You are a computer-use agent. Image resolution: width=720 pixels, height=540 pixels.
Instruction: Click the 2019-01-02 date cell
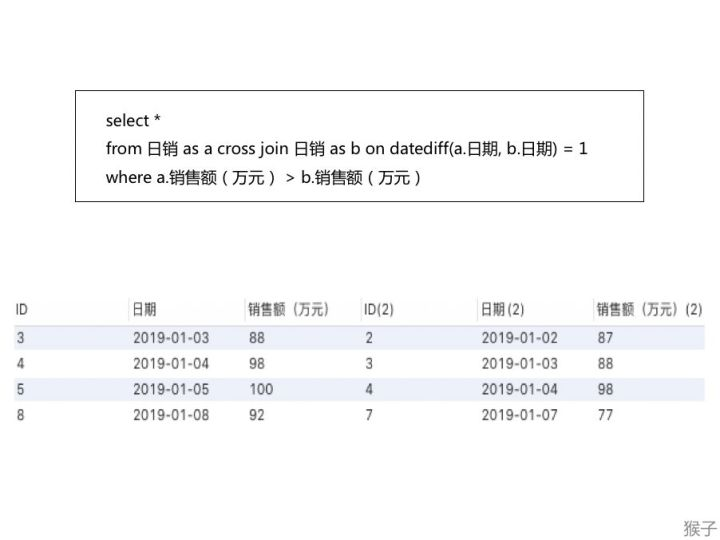pyautogui.click(x=519, y=338)
